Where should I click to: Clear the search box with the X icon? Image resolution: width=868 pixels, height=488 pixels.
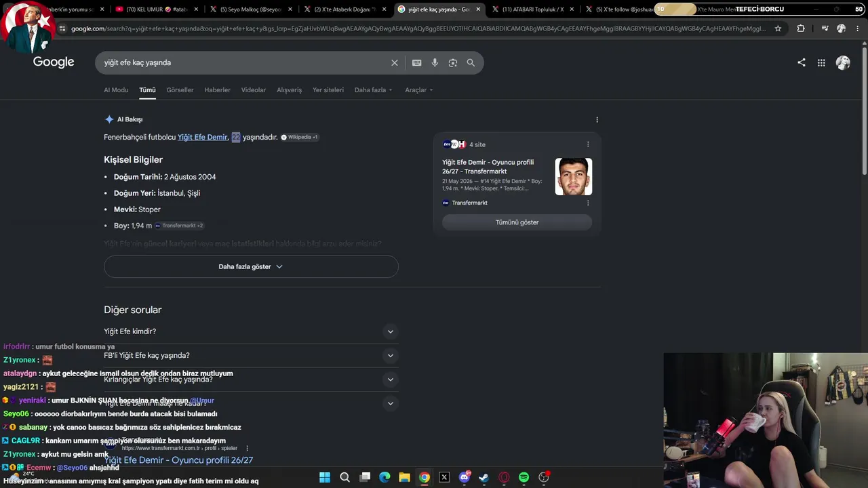pos(395,62)
